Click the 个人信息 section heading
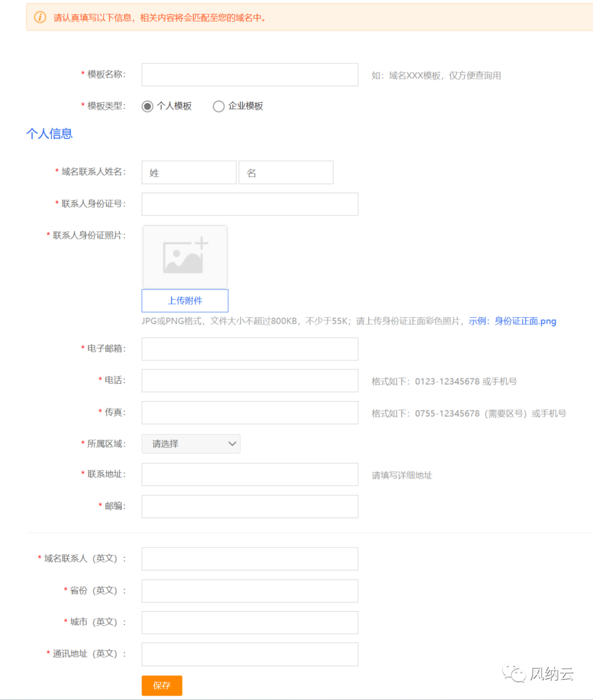Screen dimensions: 593x700 pos(49,133)
